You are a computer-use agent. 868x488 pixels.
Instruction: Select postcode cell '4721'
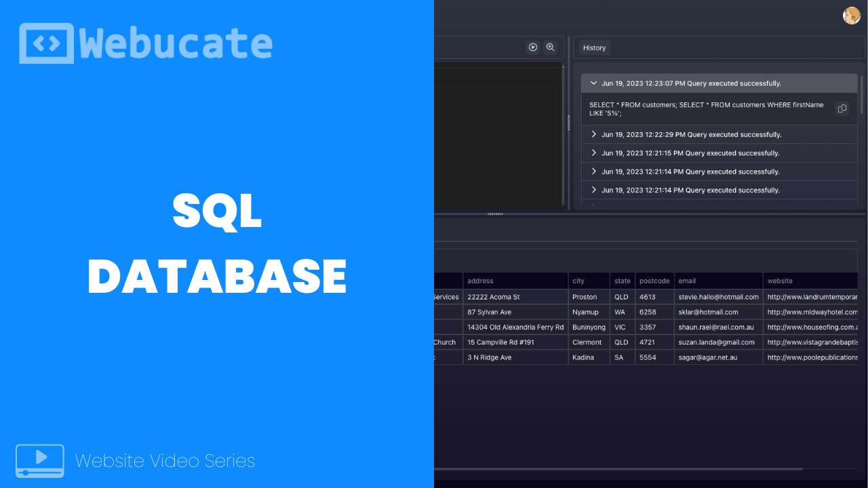click(654, 342)
